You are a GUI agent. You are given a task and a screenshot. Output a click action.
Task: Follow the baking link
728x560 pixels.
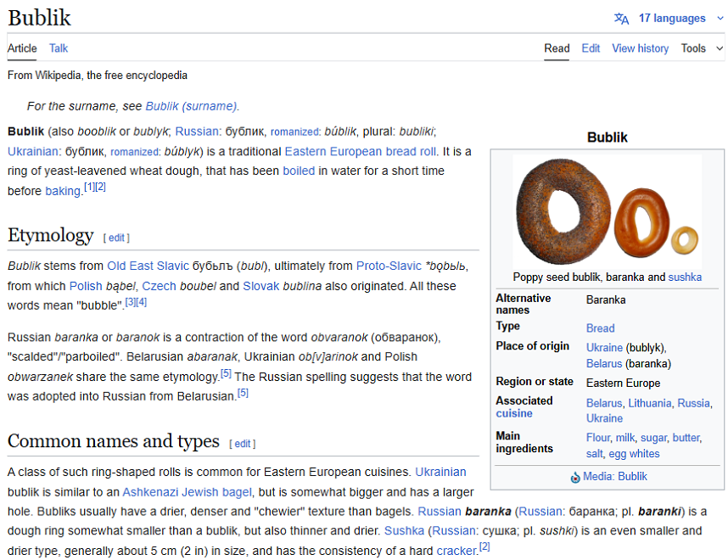click(x=63, y=191)
